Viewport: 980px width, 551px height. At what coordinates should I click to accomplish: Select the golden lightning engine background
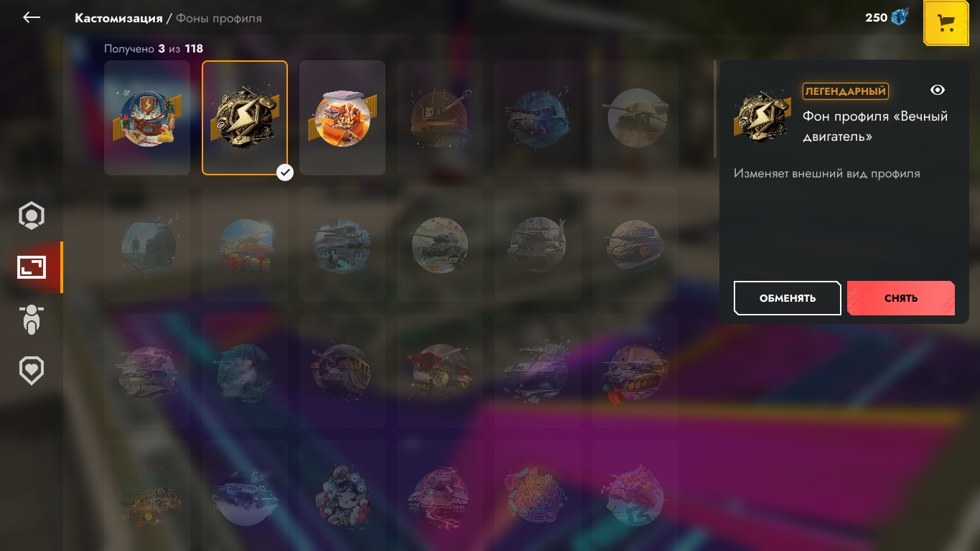point(245,118)
